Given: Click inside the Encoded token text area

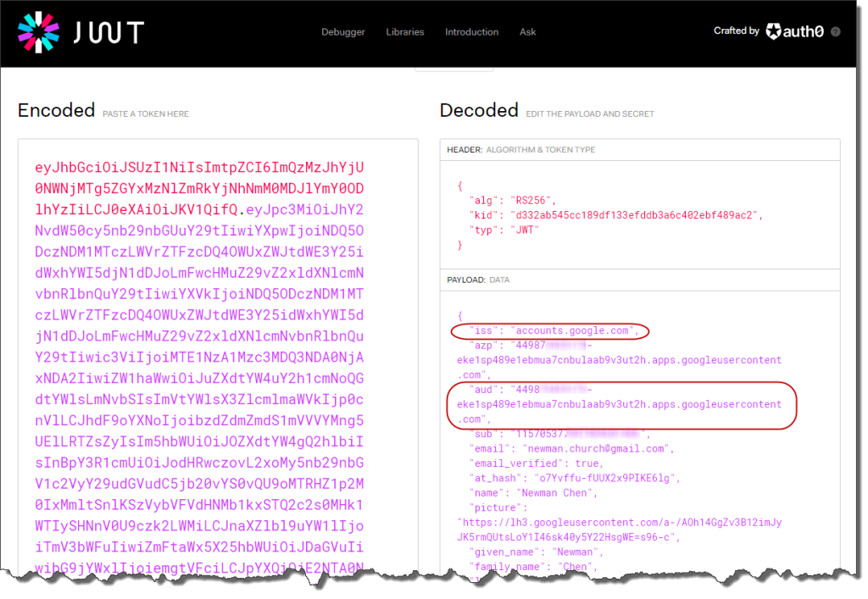Looking at the screenshot, I should (217, 356).
